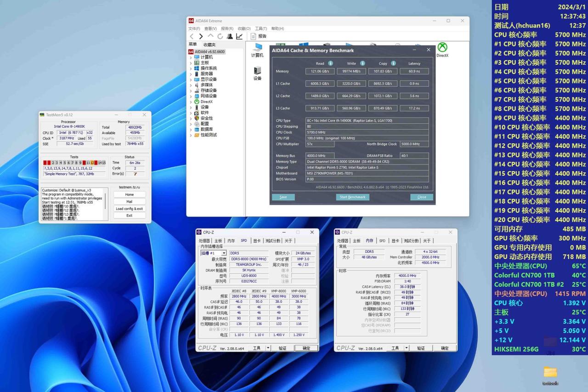Expand the 计算机 tree node
This screenshot has width=588, height=392.
[191, 57]
